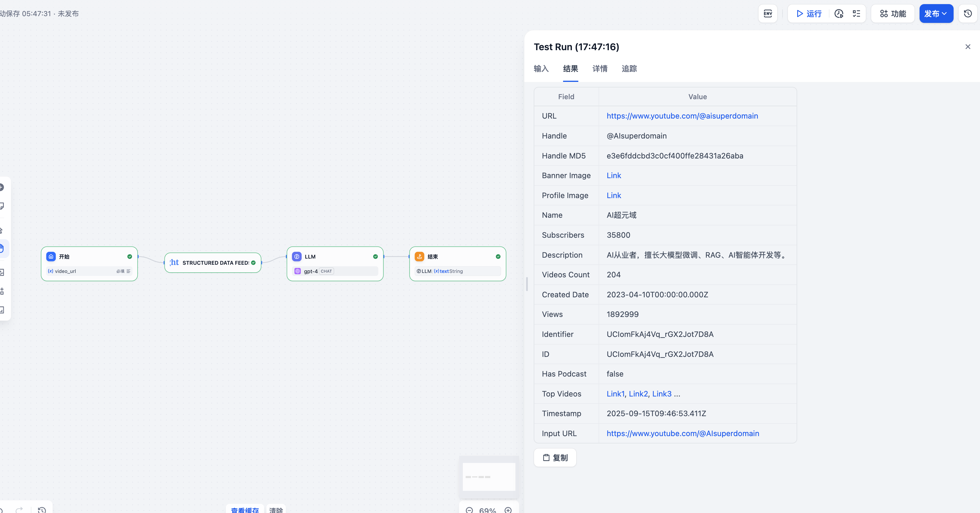Click the green status check on 开始 node
The image size is (980, 513).
130,256
